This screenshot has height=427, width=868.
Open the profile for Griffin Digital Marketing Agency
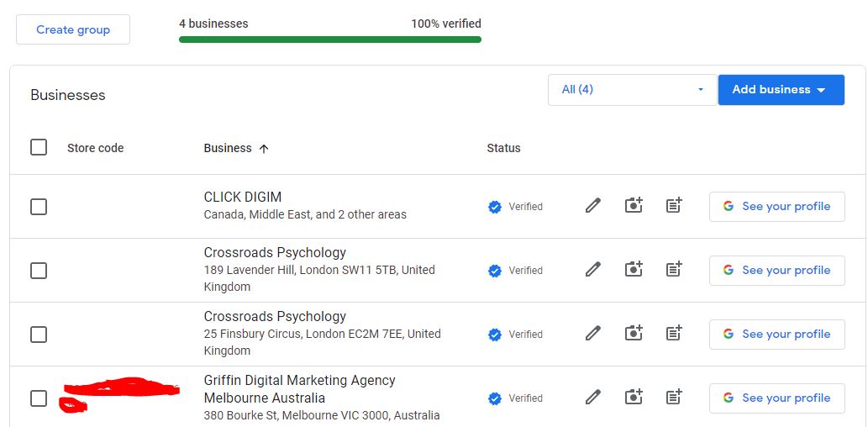coord(776,398)
